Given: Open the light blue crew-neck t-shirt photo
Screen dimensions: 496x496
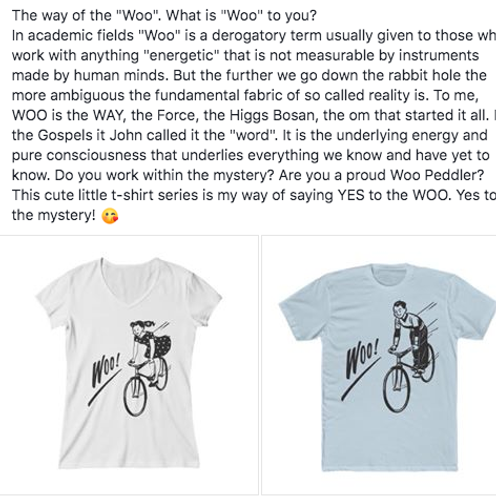Looking at the screenshot, I should [379, 365].
